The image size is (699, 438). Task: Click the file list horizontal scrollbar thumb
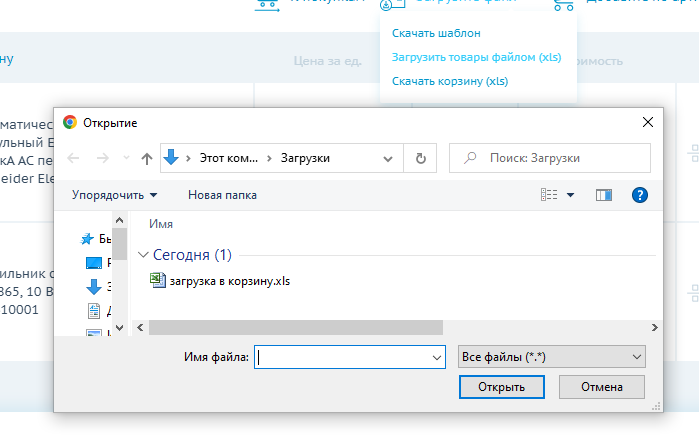coord(296,327)
